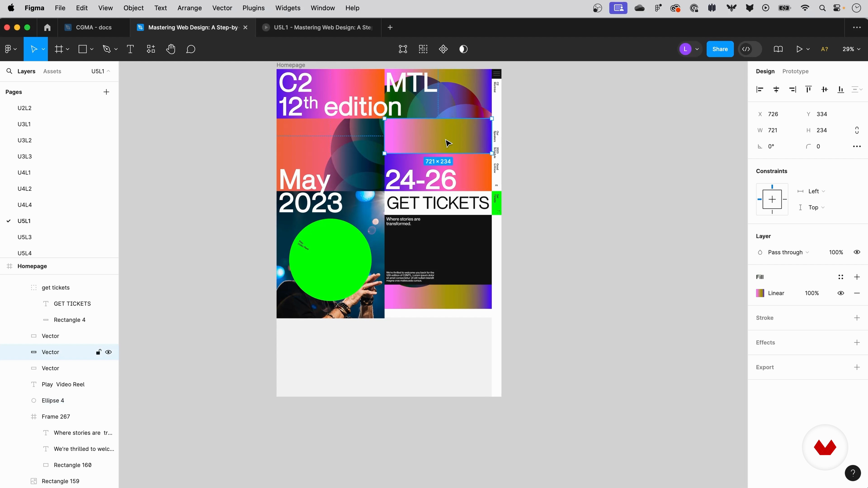Toggle visibility eye on selected Vector layer
The width and height of the screenshot is (868, 488).
pyautogui.click(x=108, y=352)
